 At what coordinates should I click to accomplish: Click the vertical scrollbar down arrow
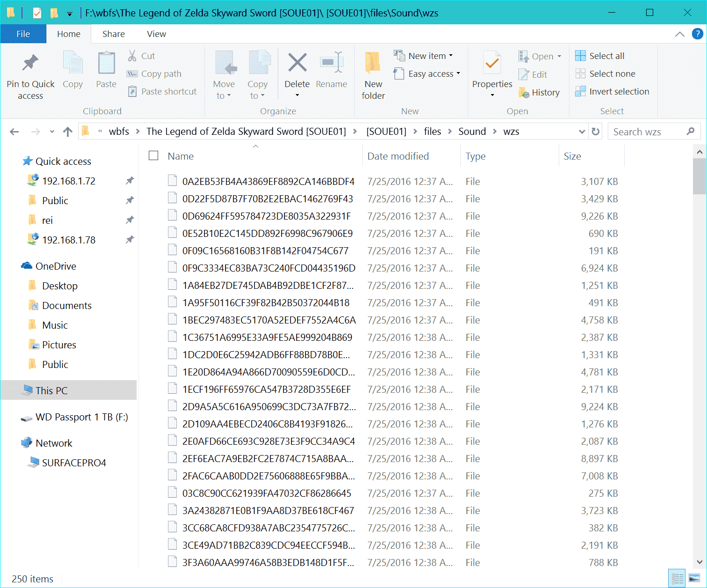click(x=700, y=562)
